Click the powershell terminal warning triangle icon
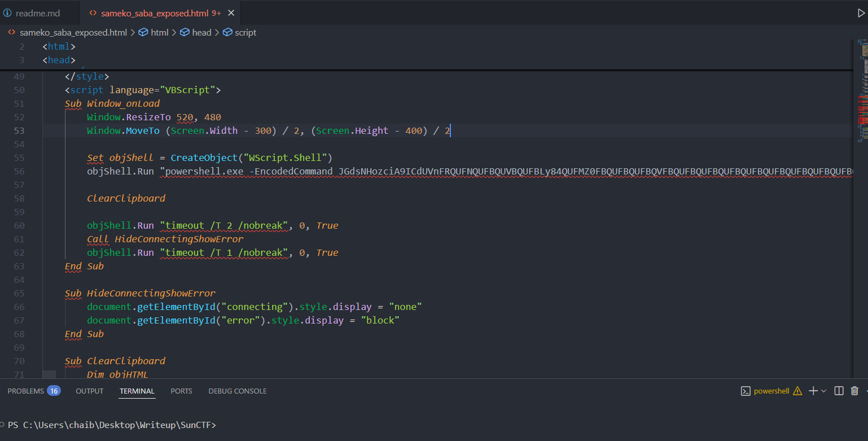The height and width of the screenshot is (441, 868). 797,391
